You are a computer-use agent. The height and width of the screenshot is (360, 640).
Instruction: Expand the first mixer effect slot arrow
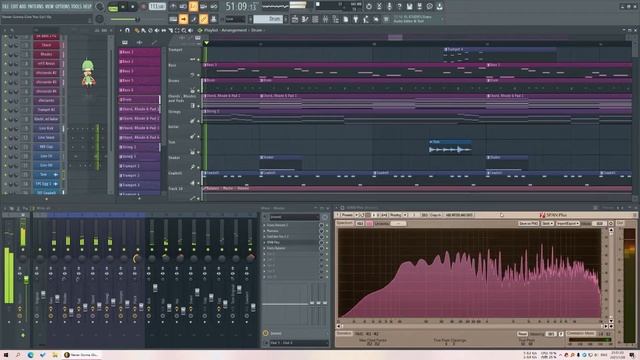[264, 225]
